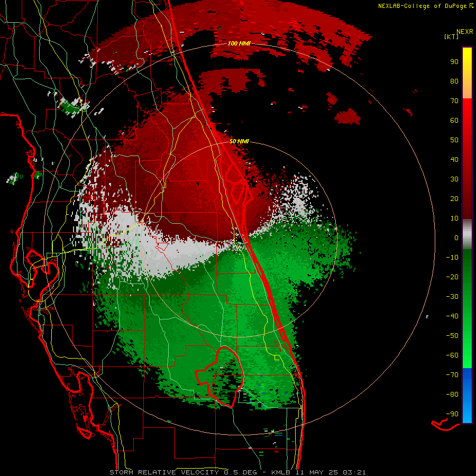This screenshot has width=476, height=476.
Task: Click the Storm Relative Velocity KMLB title line
Action: pyautogui.click(x=237, y=472)
